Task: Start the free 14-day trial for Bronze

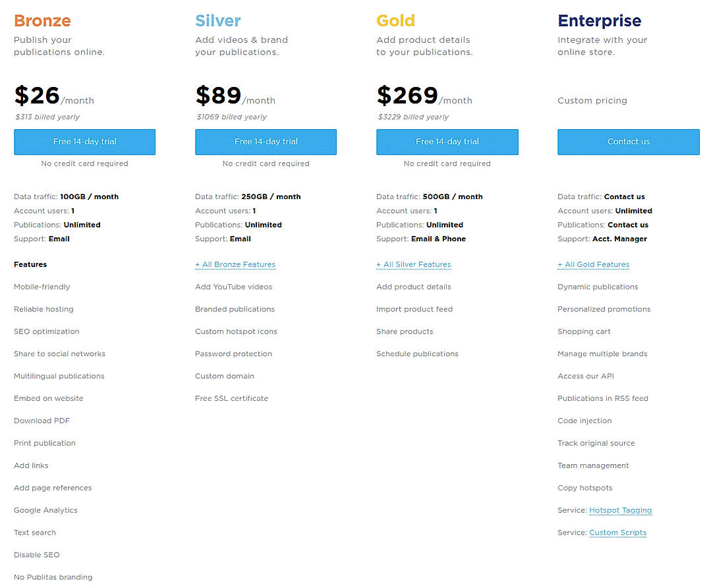Action: coord(84,142)
